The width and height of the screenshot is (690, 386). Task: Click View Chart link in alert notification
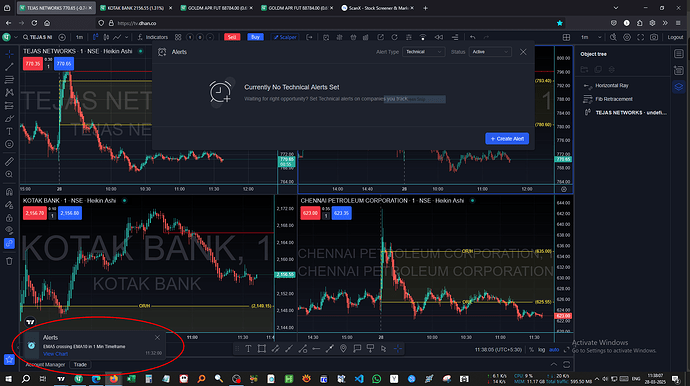(55, 353)
